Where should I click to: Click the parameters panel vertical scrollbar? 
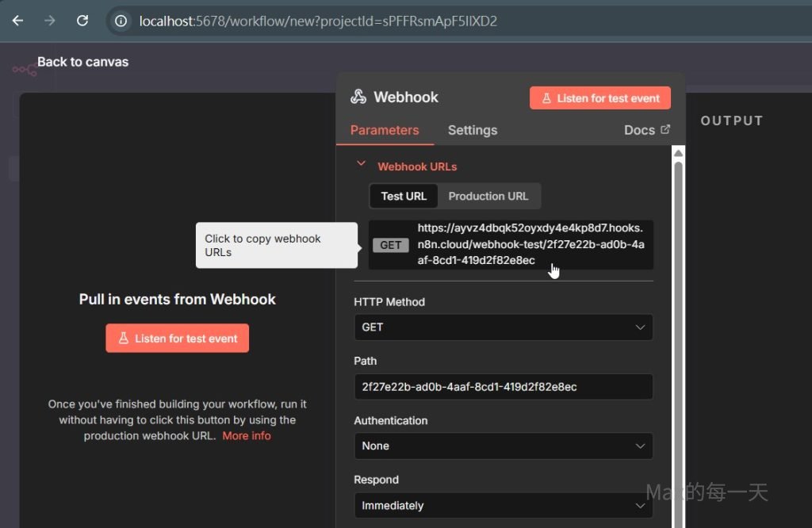[x=678, y=317]
